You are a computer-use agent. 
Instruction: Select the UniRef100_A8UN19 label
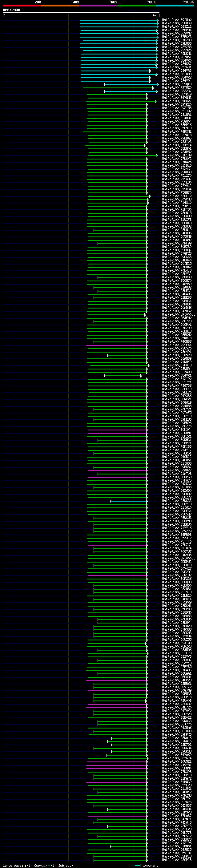176,230
